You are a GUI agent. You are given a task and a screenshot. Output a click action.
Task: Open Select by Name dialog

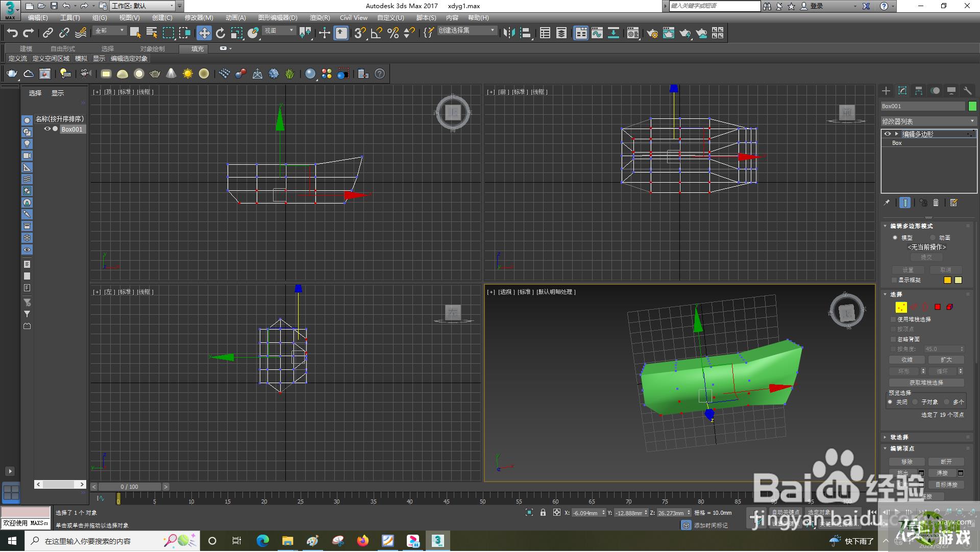click(152, 33)
